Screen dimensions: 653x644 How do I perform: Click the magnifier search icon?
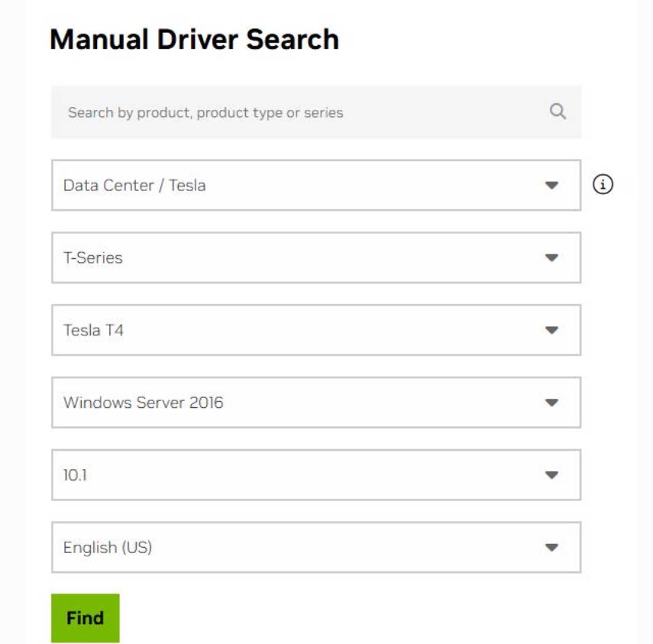pos(558,112)
